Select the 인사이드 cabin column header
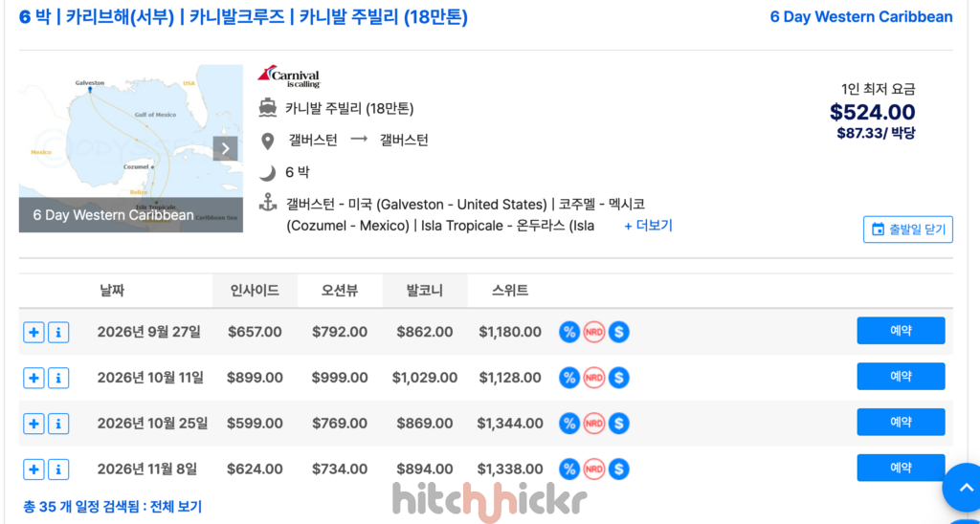The height and width of the screenshot is (524, 980). pyautogui.click(x=255, y=291)
